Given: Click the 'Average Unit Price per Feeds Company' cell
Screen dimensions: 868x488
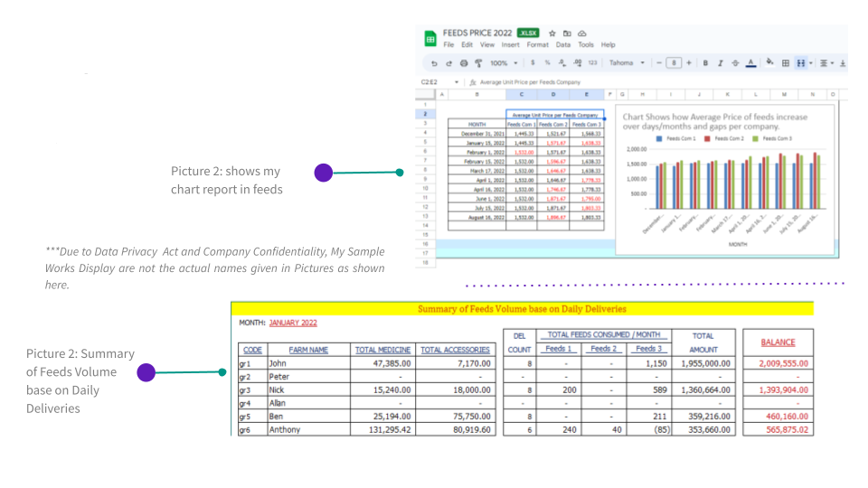Looking at the screenshot, I should tap(554, 115).
